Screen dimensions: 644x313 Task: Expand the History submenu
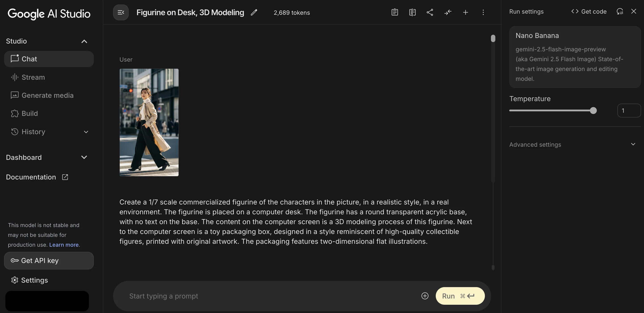pos(86,132)
